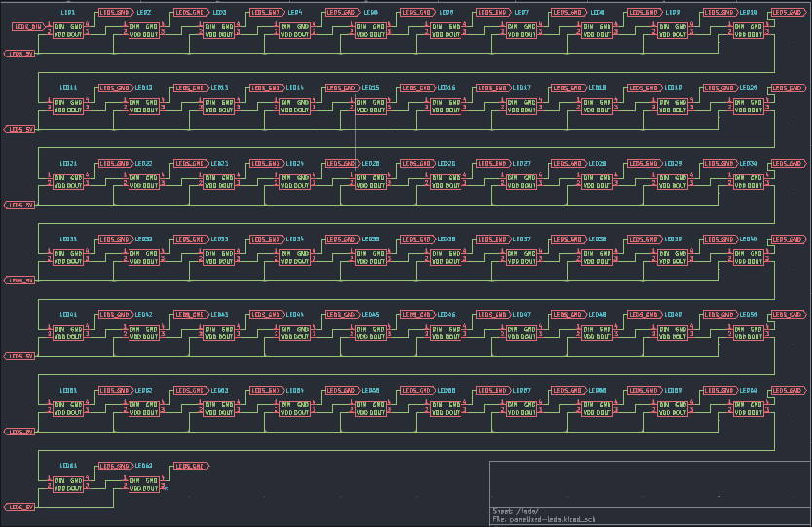The width and height of the screenshot is (812, 527).
Task: Select LEDS_GND label wired to LED61 GND pin
Action: (116, 466)
